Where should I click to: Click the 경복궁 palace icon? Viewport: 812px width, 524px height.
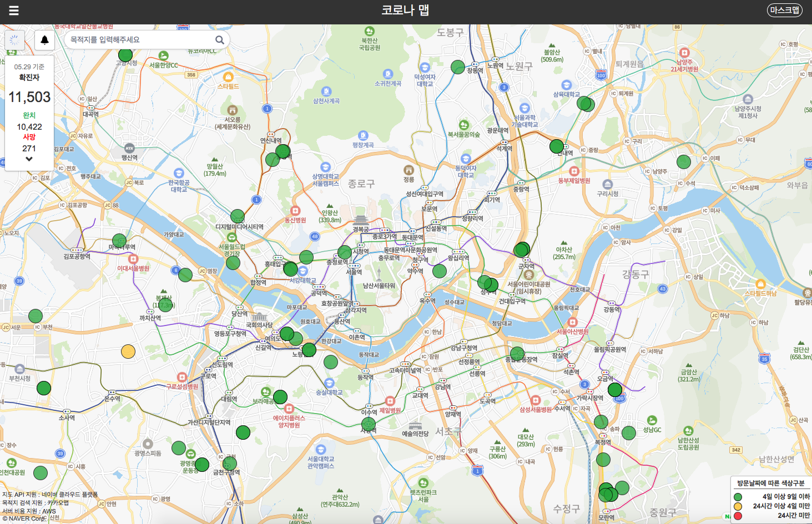(361, 220)
